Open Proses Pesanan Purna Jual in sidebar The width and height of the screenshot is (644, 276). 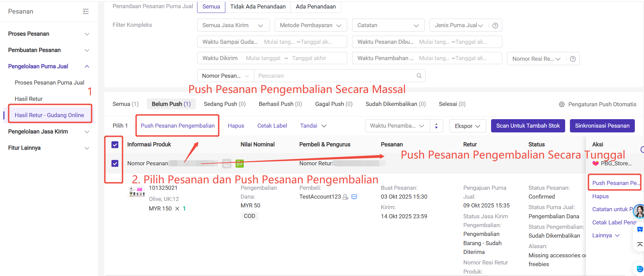[50, 82]
